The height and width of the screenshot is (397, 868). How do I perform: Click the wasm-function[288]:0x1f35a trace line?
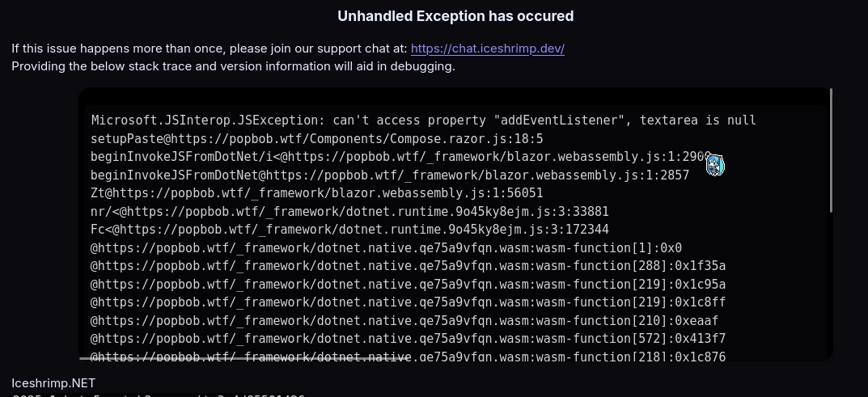coord(408,266)
